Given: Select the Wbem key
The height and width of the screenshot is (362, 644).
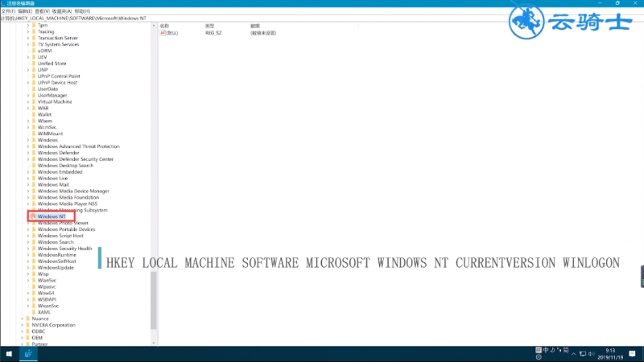Looking at the screenshot, I should tap(45, 121).
